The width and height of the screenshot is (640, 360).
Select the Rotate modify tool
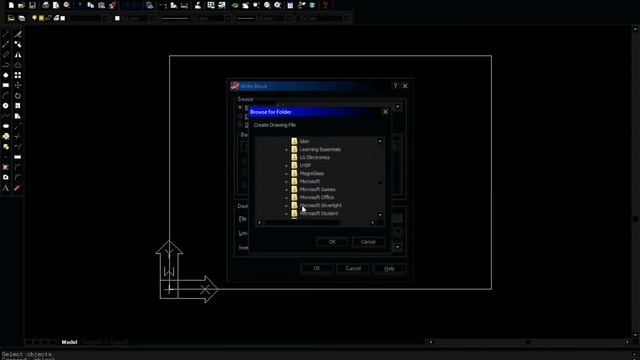point(18,96)
